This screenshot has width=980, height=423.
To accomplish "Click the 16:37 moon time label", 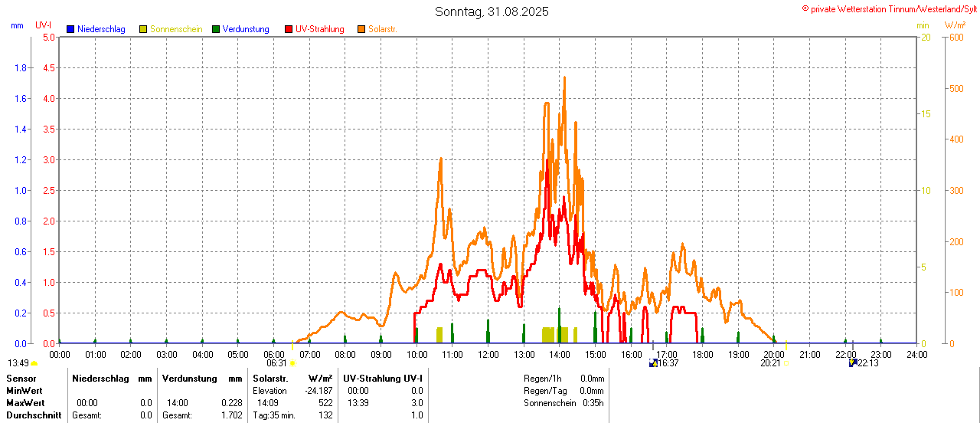I will 668,363.
